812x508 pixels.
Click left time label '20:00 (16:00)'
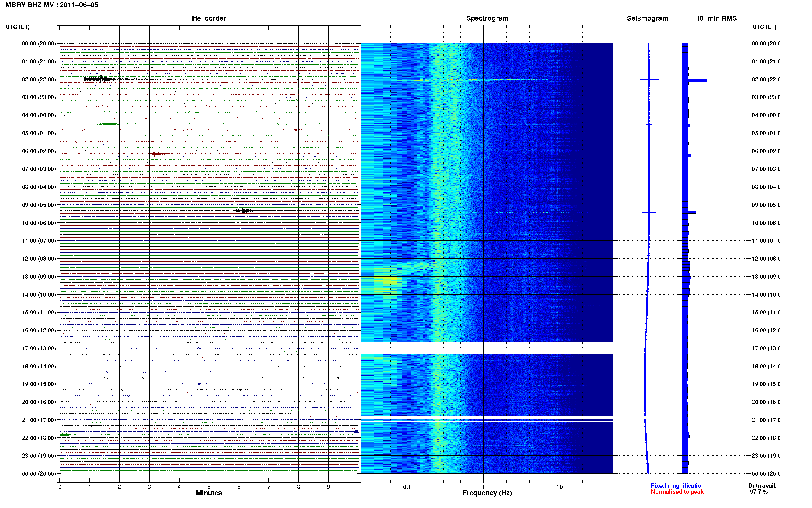pyautogui.click(x=39, y=402)
